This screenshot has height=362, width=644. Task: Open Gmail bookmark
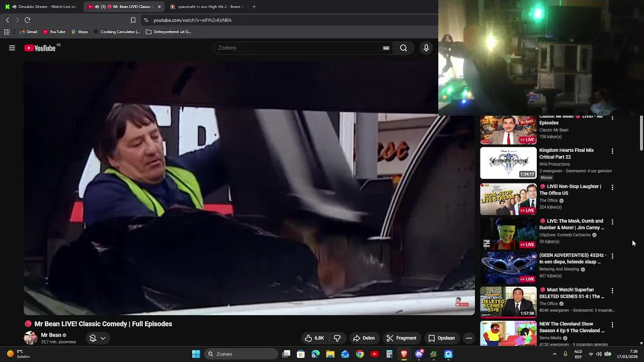(28, 32)
